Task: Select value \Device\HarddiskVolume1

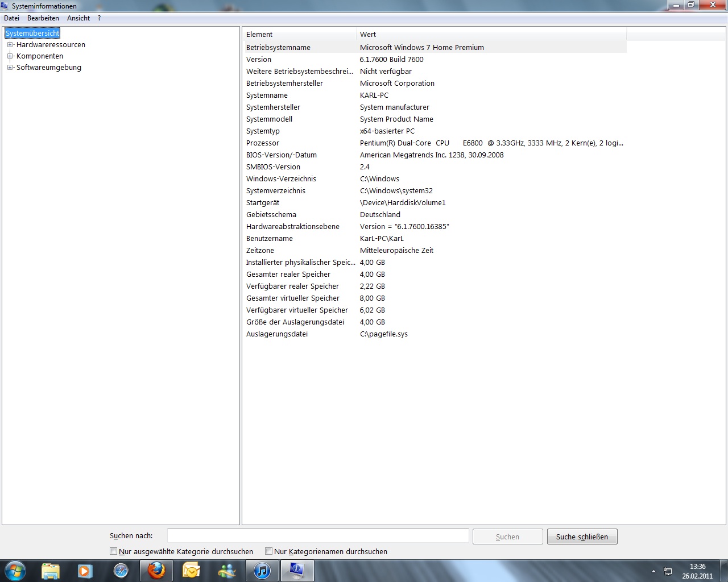Action: pyautogui.click(x=403, y=203)
